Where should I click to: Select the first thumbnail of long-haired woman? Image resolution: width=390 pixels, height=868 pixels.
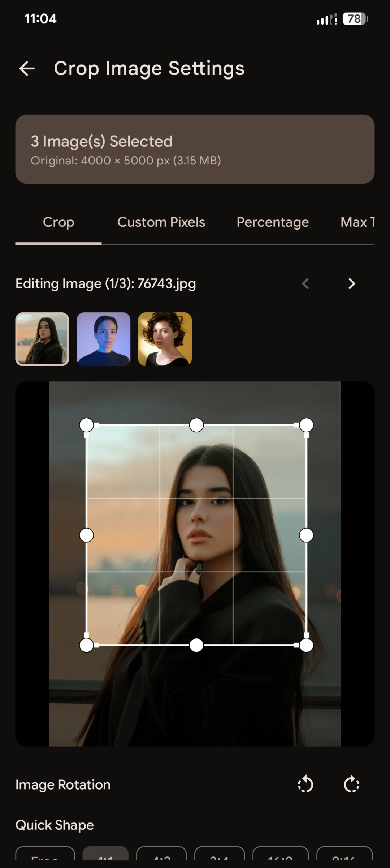pyautogui.click(x=42, y=339)
